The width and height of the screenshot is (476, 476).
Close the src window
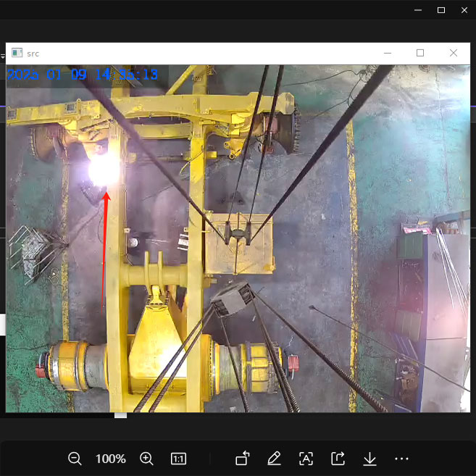coord(454,53)
